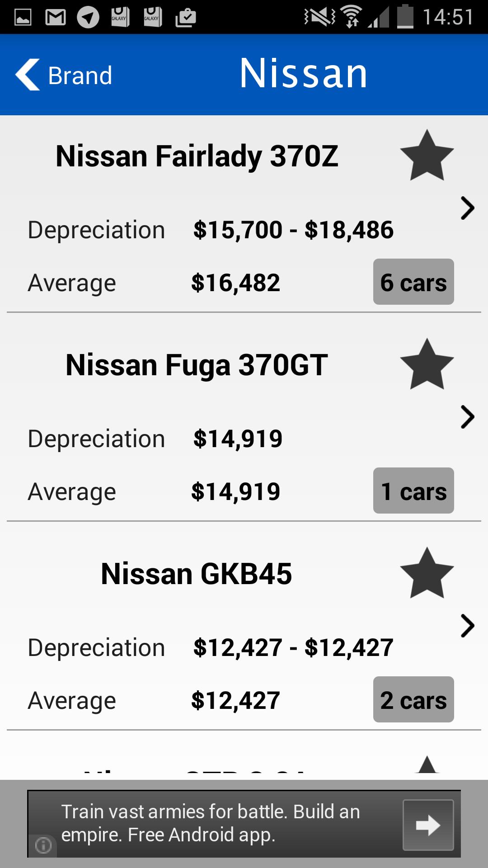The image size is (488, 868).
Task: Tap the Wi-Fi status icon
Action: pyautogui.click(x=352, y=17)
